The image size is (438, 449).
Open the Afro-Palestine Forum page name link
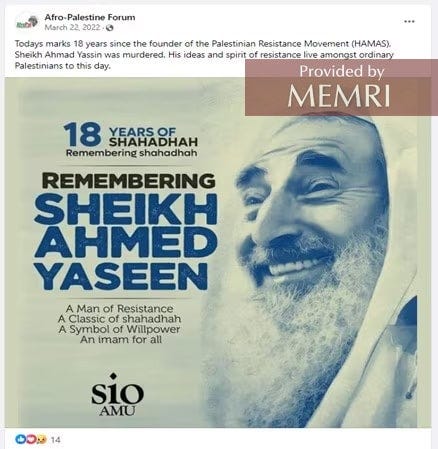(90, 17)
